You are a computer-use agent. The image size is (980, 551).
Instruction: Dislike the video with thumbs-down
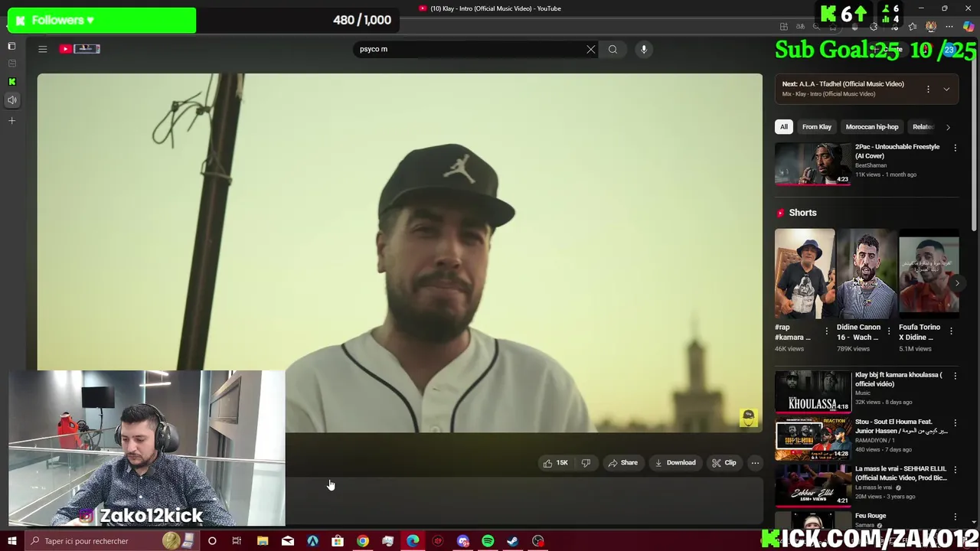pyautogui.click(x=586, y=463)
